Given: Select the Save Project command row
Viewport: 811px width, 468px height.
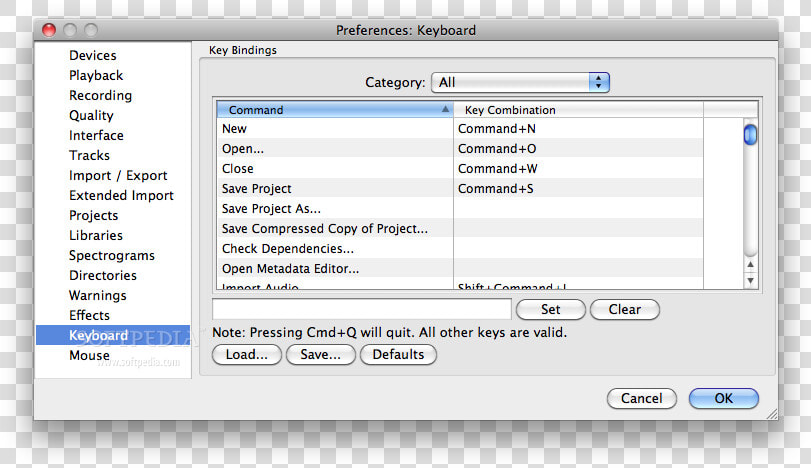Looking at the screenshot, I should click(x=460, y=189).
